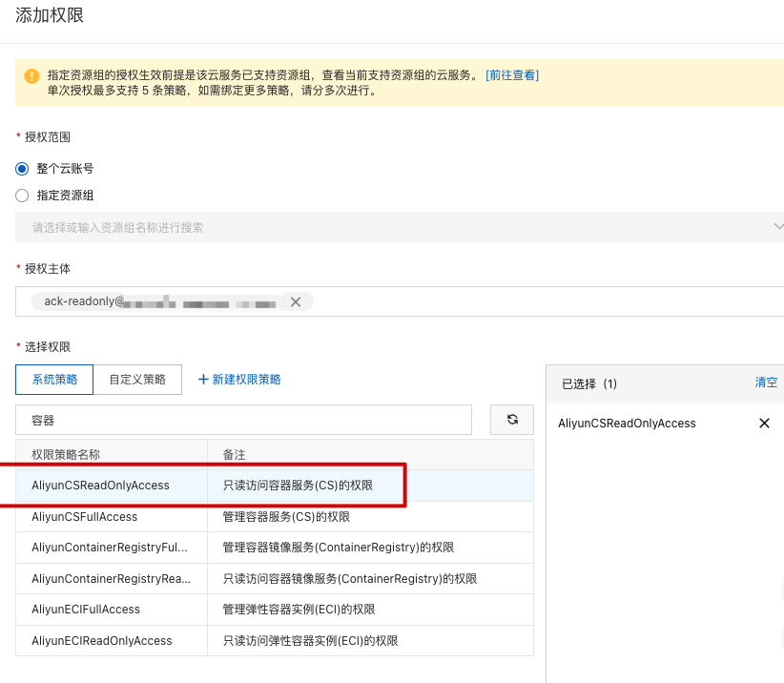Click the 授权主体 principal input box
784x683 pixels.
pos(400,301)
